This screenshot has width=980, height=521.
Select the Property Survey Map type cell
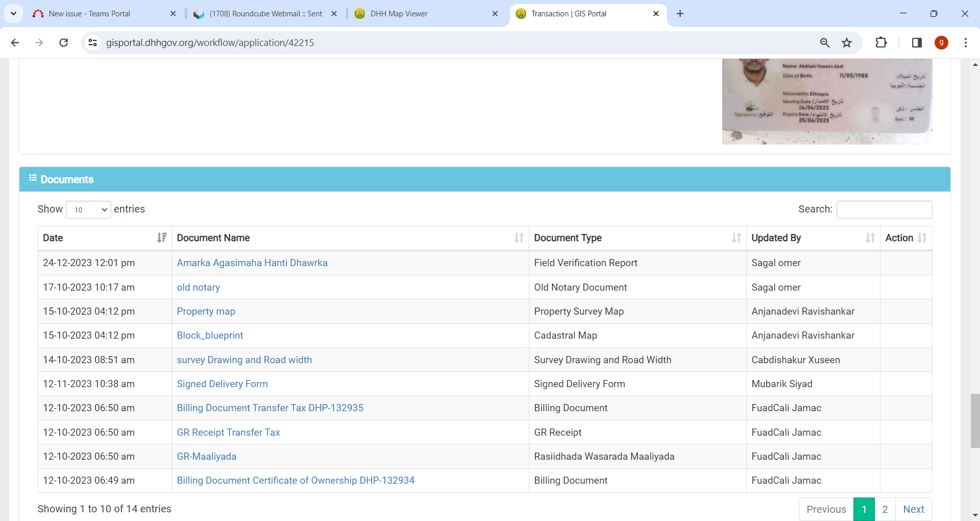(x=638, y=312)
